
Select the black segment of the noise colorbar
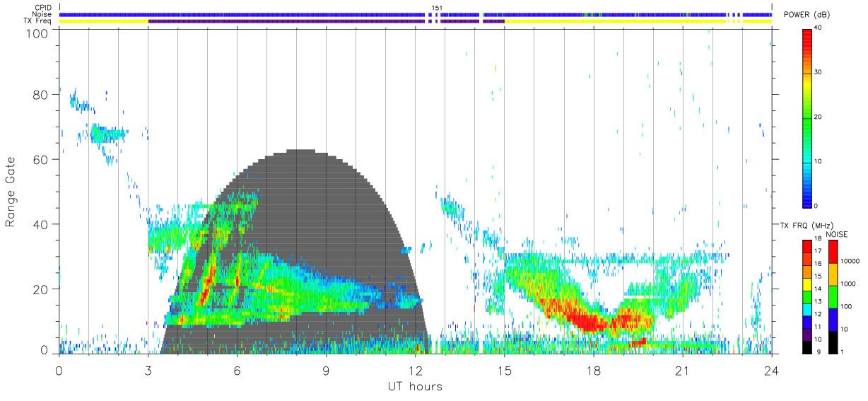[x=833, y=342]
